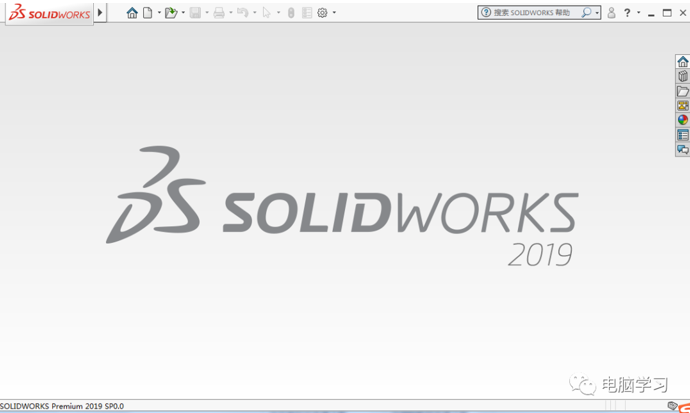Open the File Explorer folder tab
This screenshot has height=413, width=690.
(683, 91)
